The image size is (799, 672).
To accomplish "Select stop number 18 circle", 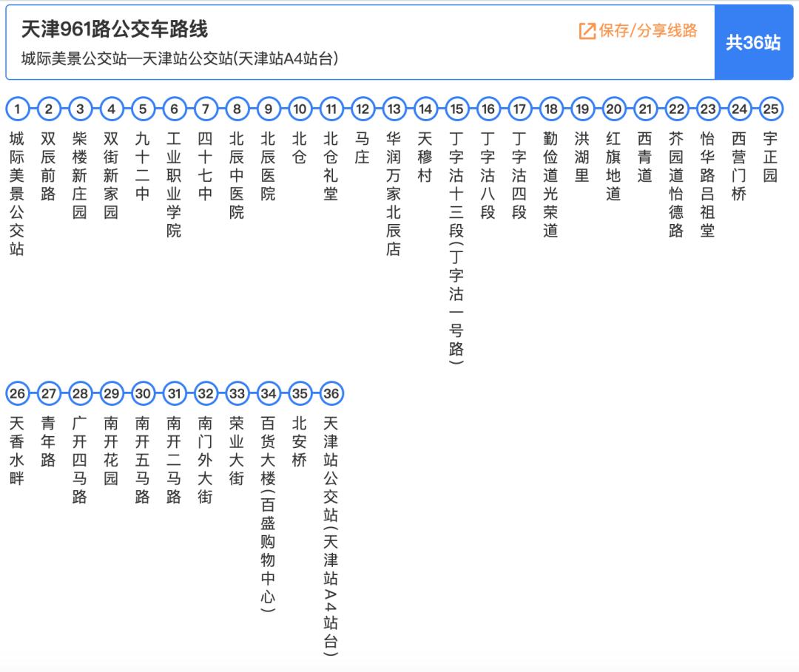I will pyautogui.click(x=551, y=109).
